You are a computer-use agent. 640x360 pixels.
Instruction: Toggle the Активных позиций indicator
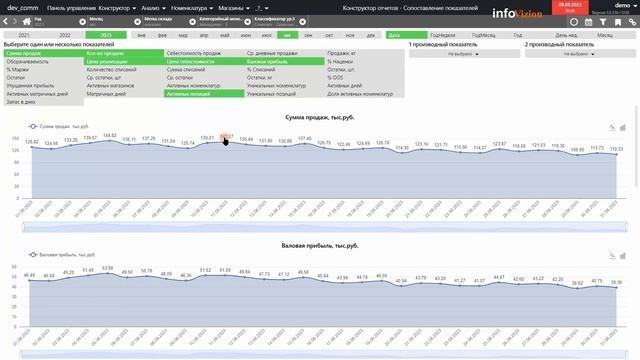coord(204,94)
